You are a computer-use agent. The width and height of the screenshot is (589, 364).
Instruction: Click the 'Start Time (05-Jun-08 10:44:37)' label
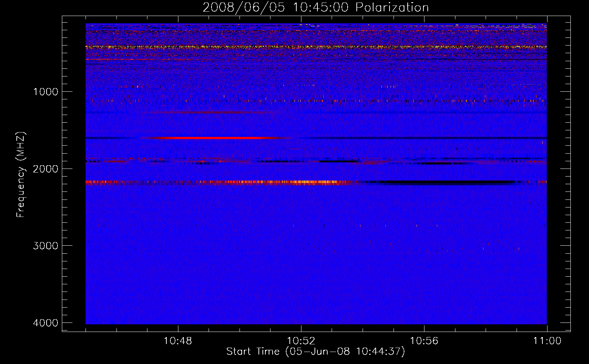tap(316, 352)
